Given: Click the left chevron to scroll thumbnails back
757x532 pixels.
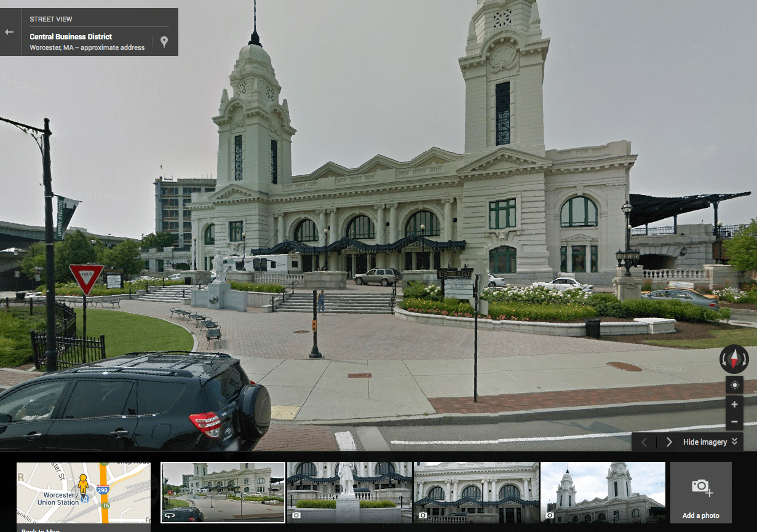Looking at the screenshot, I should [644, 442].
